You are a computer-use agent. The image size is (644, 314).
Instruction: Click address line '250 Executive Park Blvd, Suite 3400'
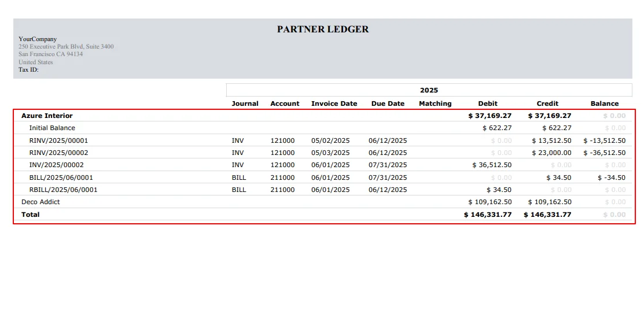[66, 46]
